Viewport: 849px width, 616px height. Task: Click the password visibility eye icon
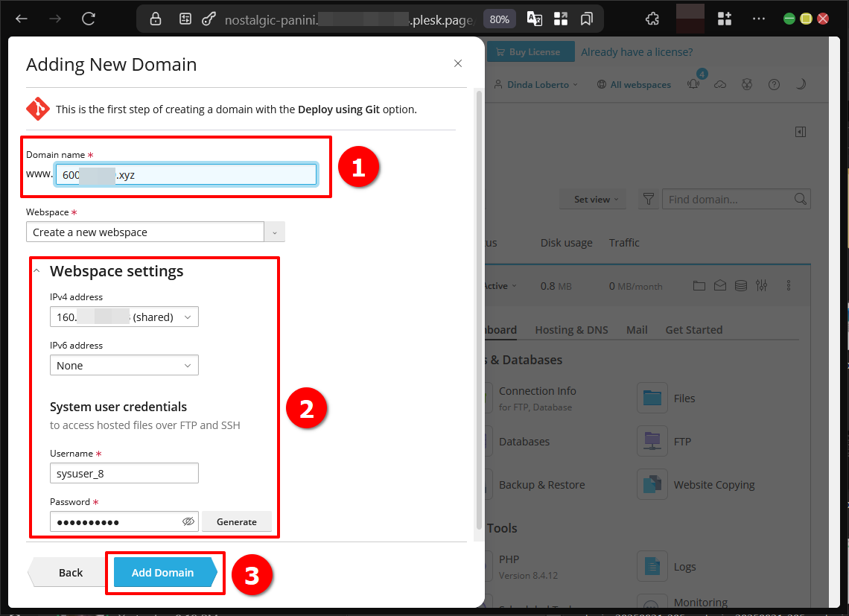tap(188, 522)
